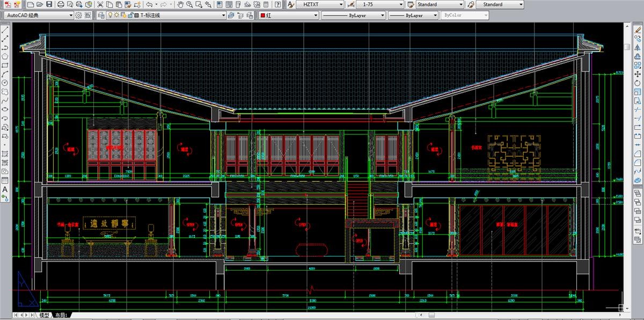This screenshot has width=644, height=320.
Task: Click the Save icon in toolbar
Action: click(49, 4)
